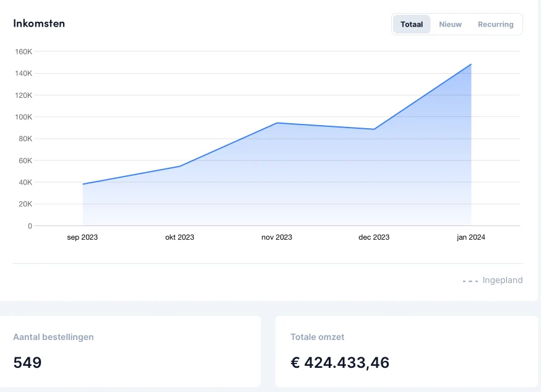Switch to the Nieuw tab
The width and height of the screenshot is (541, 392).
click(450, 24)
